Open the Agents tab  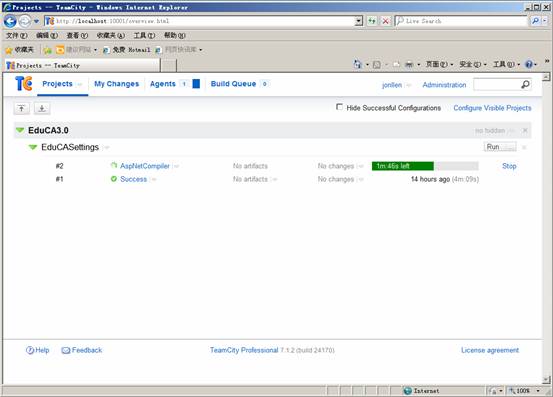click(x=163, y=84)
